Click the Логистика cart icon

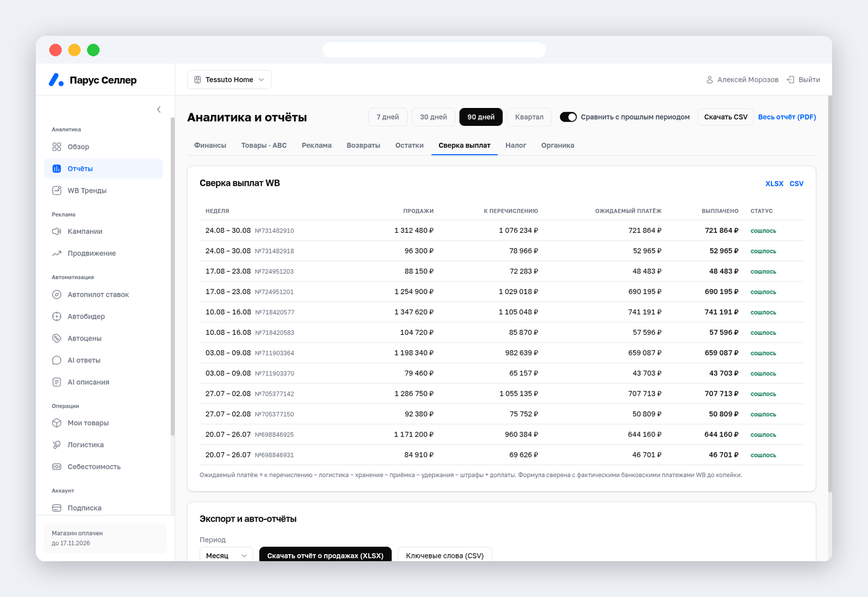tap(56, 445)
